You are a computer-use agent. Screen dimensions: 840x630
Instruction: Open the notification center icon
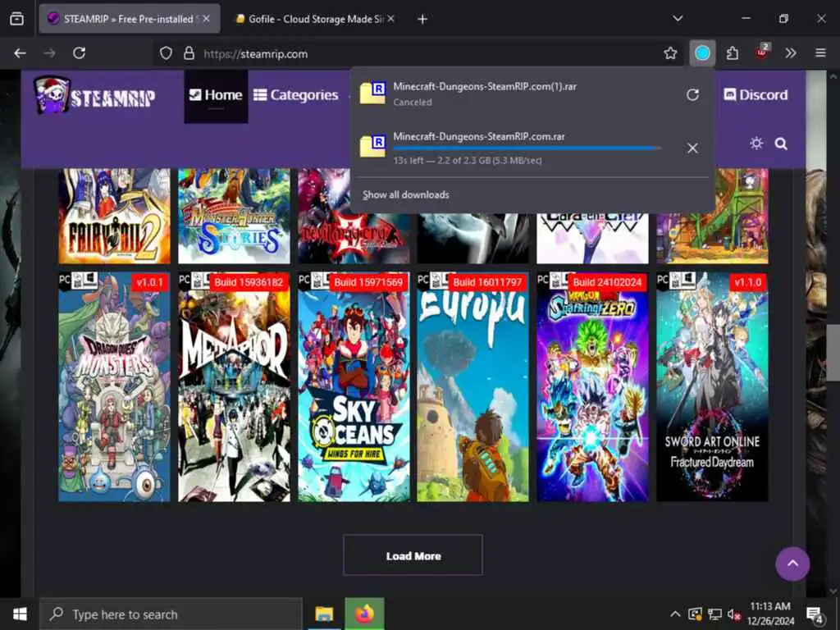coord(815,614)
